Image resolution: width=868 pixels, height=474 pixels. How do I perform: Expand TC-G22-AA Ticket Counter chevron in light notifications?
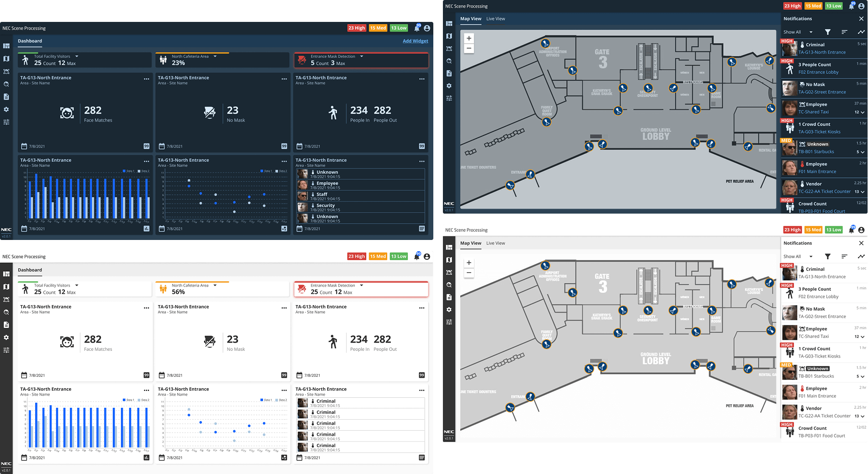[863, 416]
